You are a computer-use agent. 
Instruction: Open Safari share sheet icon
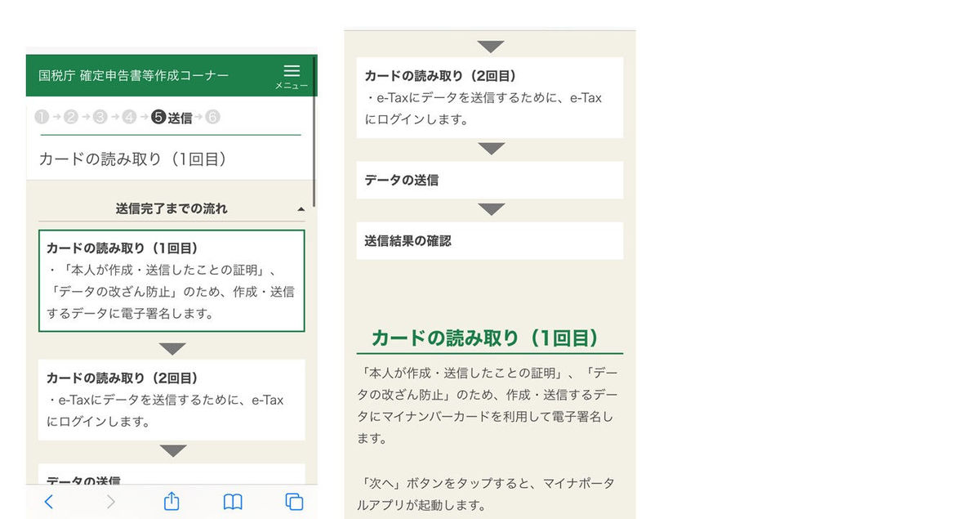171,501
